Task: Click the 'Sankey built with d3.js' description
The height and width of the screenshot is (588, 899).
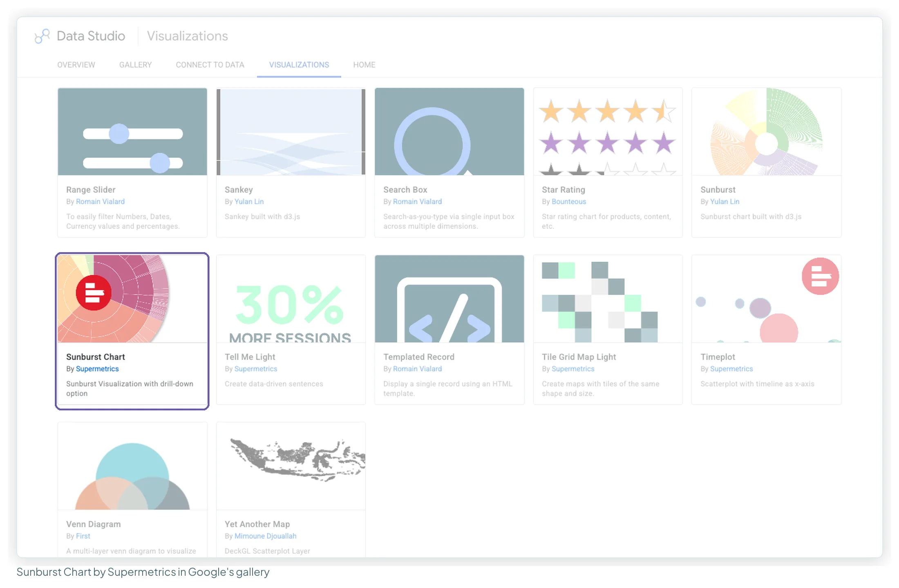Action: [x=262, y=216]
